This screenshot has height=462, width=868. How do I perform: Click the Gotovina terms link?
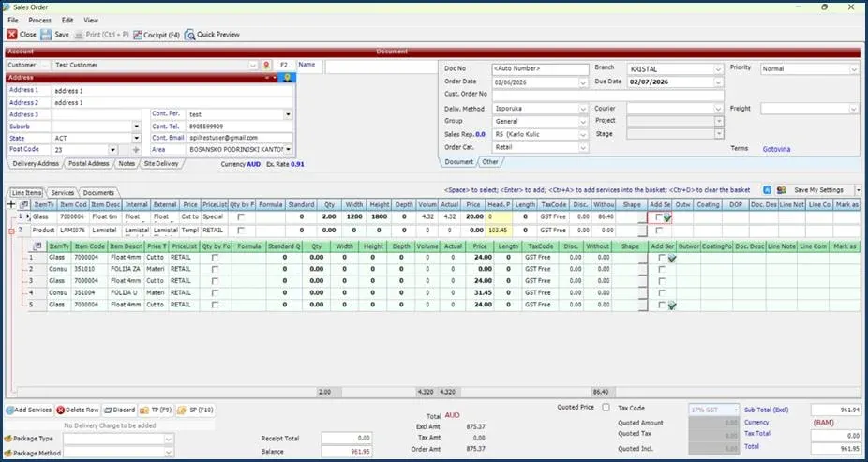coord(776,149)
